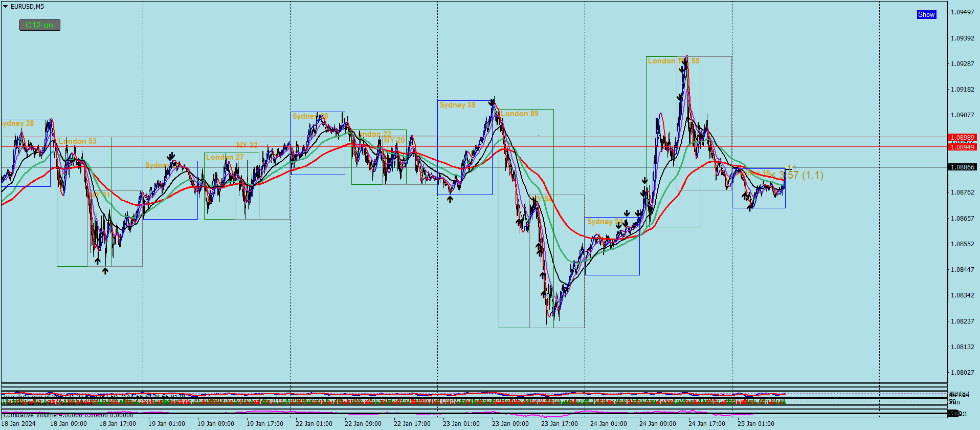980x430 pixels.
Task: Click the 1.08027 price axis value
Action: tap(962, 373)
